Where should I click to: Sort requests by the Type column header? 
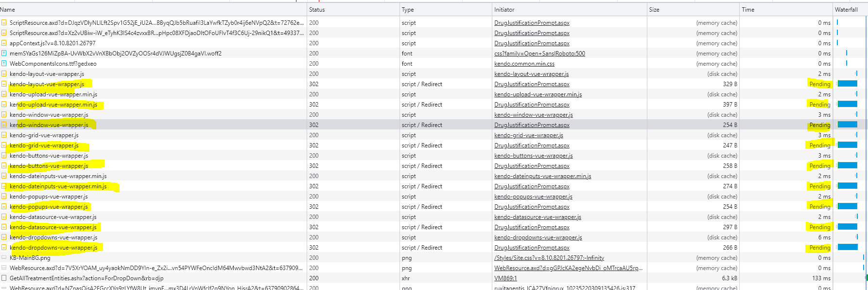(408, 10)
